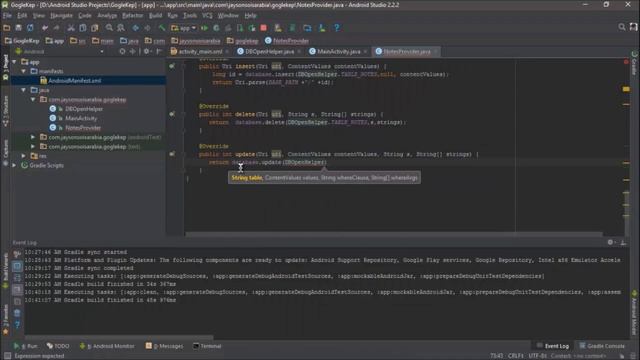Click the scroll from source target icon

(x=122, y=51)
